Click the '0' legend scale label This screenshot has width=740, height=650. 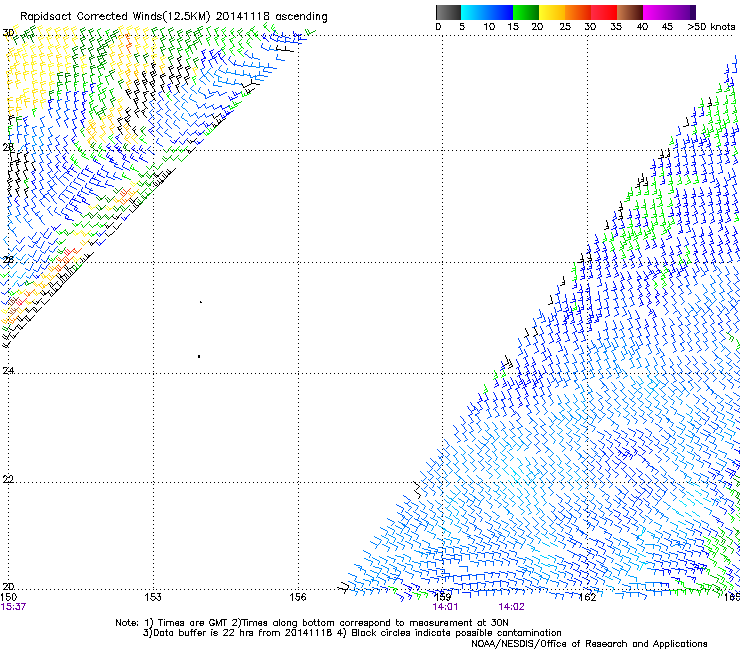tap(438, 27)
